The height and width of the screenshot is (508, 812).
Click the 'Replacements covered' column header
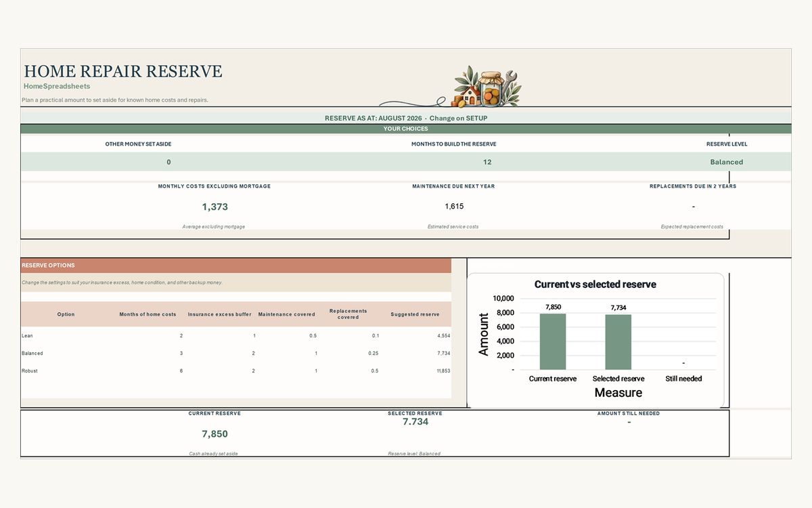pos(348,314)
